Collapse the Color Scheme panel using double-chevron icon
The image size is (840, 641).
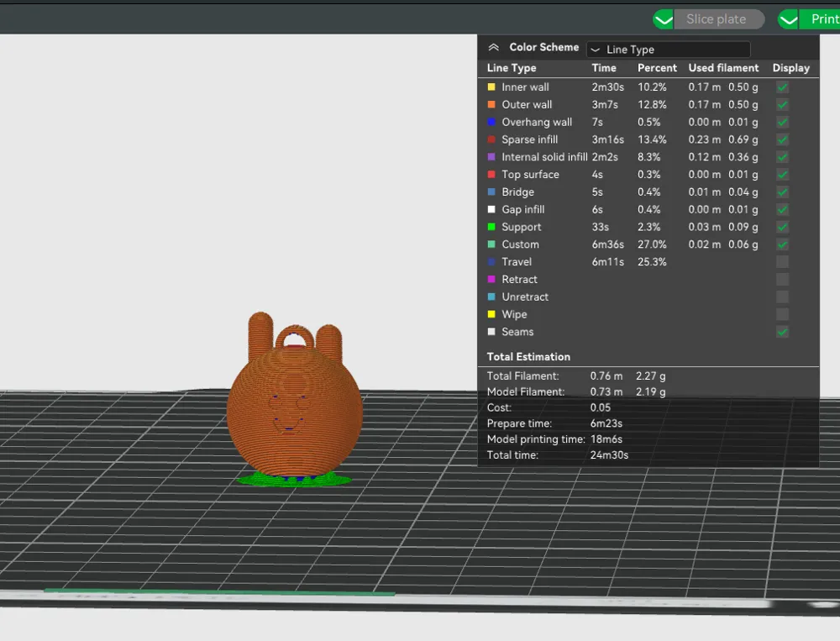tap(493, 48)
